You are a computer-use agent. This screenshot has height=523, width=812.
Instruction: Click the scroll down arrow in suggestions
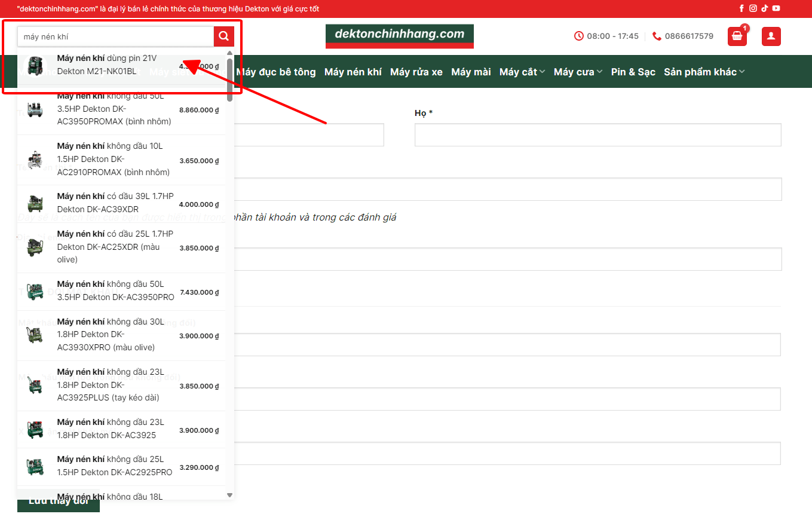[x=229, y=495]
